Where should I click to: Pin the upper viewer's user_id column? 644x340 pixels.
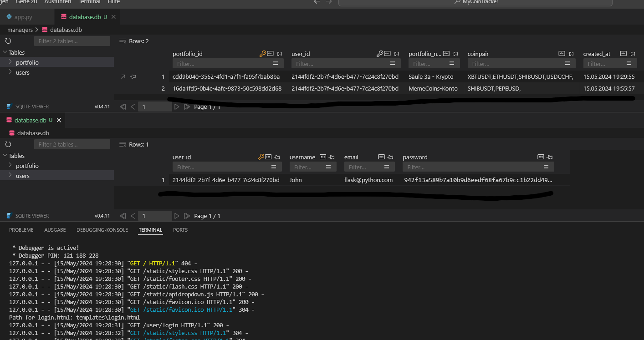tap(396, 54)
